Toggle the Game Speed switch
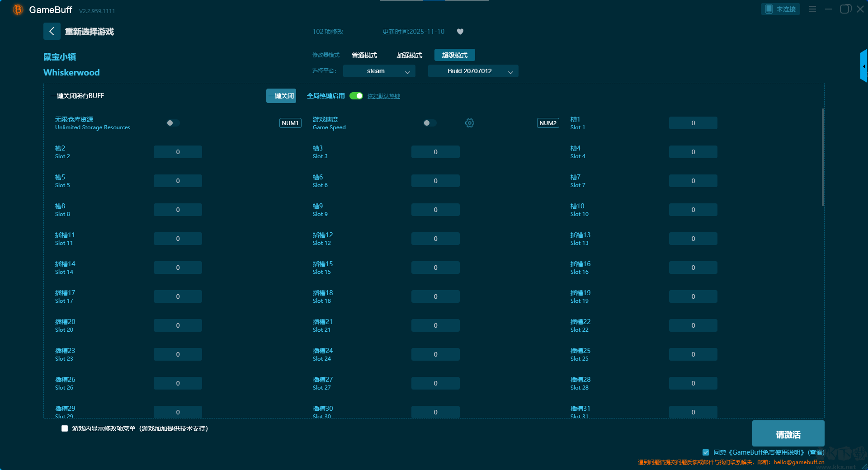Viewport: 868px width, 470px height. (429, 123)
